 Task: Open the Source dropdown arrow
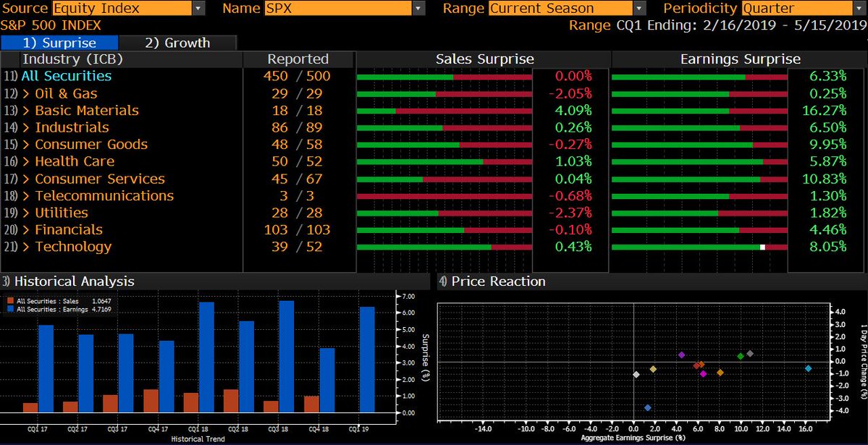(x=199, y=8)
